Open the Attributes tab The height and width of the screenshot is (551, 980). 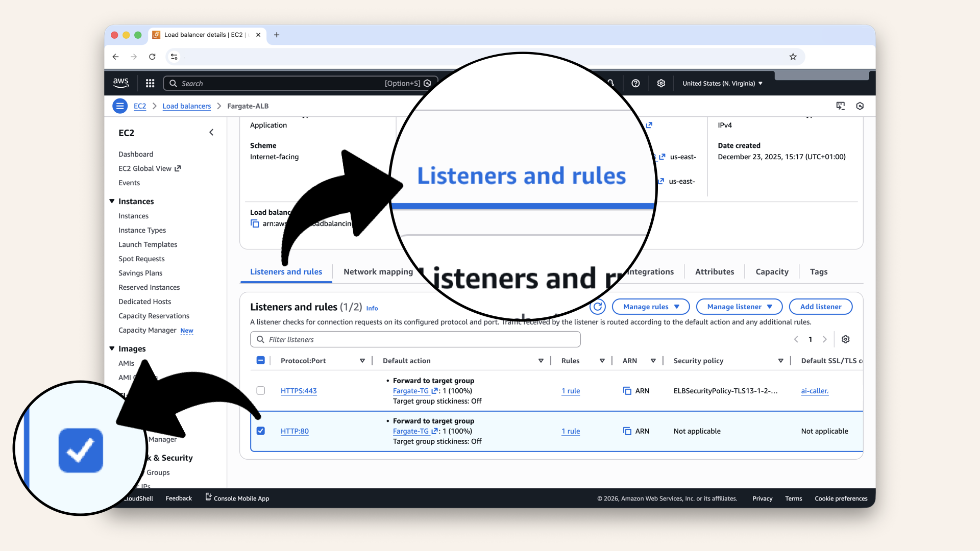point(714,271)
